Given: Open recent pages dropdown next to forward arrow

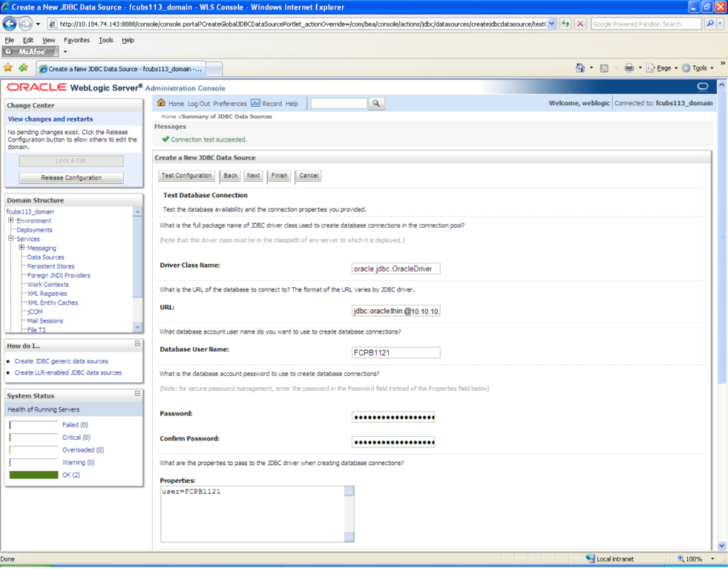Looking at the screenshot, I should 38,23.
